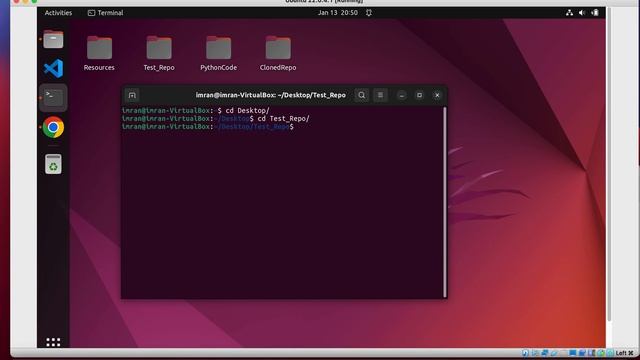Click the notification bell beside the clock
Image resolution: width=640 pixels, height=360 pixels.
(369, 13)
